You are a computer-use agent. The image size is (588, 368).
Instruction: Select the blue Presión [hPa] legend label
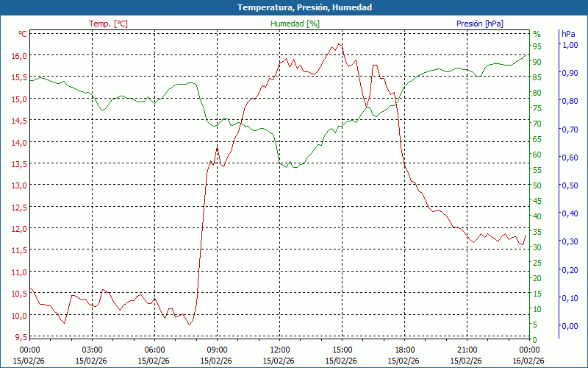click(479, 24)
